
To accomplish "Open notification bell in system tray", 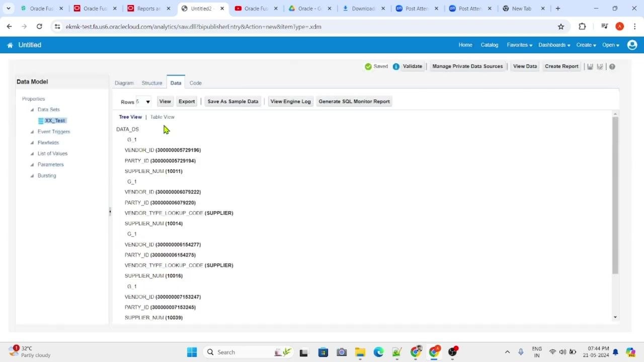I will (615, 352).
